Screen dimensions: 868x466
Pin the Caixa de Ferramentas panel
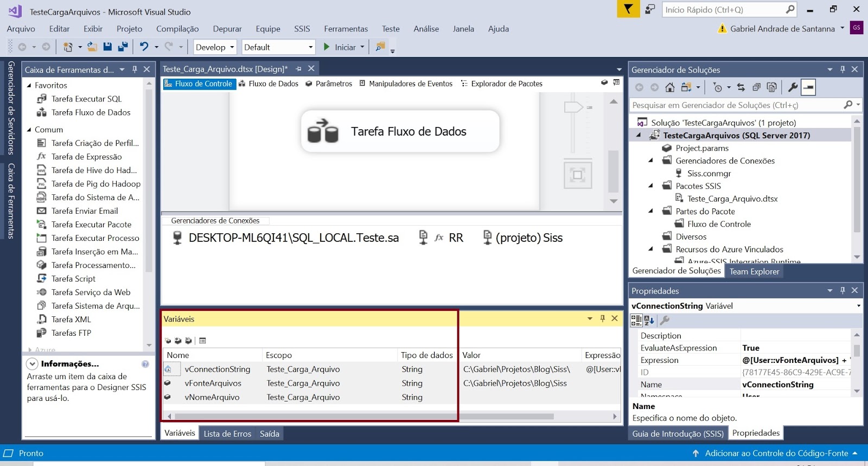[x=135, y=69]
